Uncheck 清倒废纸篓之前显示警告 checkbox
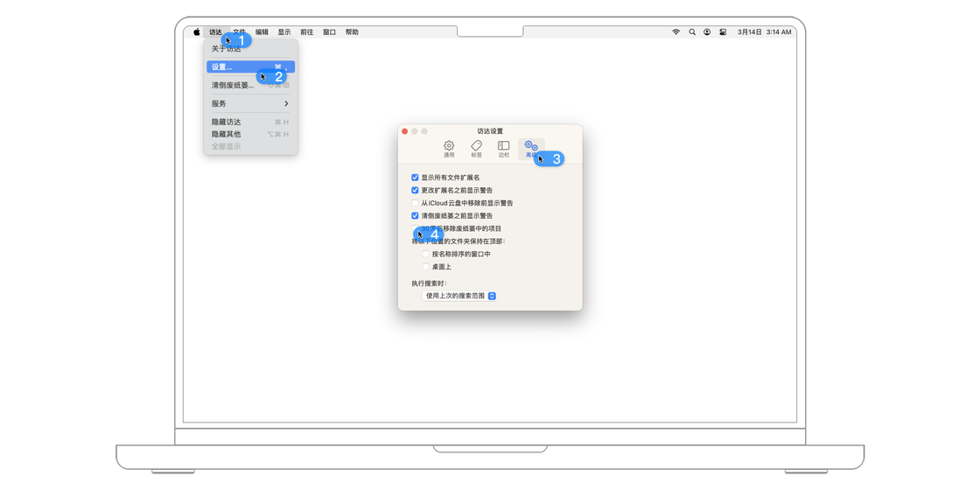 [x=415, y=215]
